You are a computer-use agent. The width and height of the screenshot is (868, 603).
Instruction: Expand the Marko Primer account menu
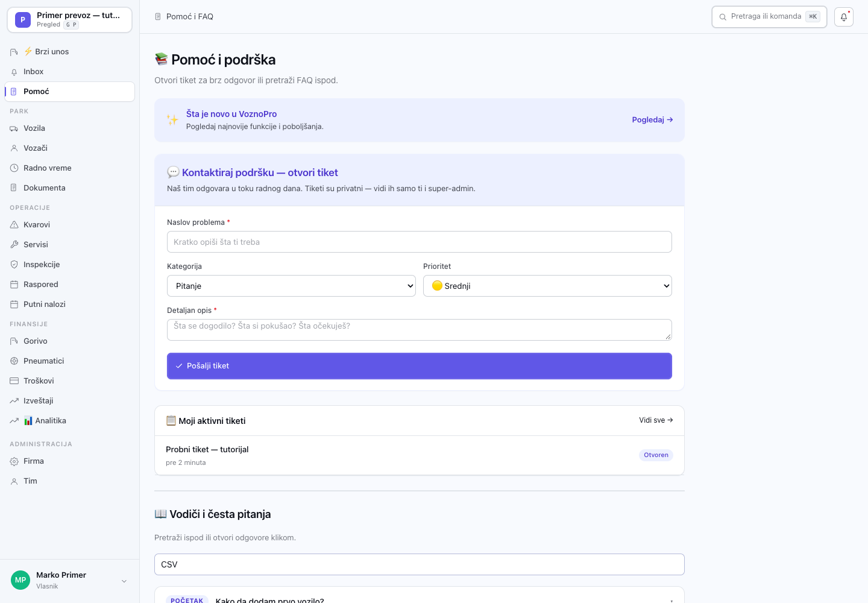(69, 580)
